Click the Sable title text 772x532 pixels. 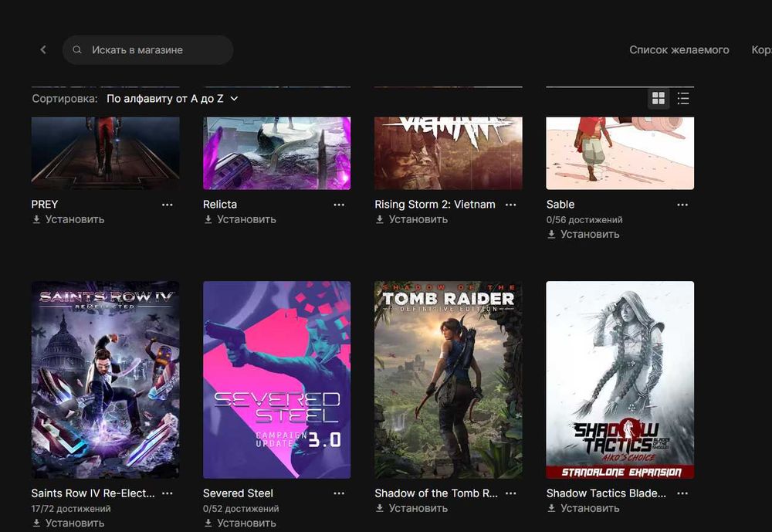coord(560,205)
